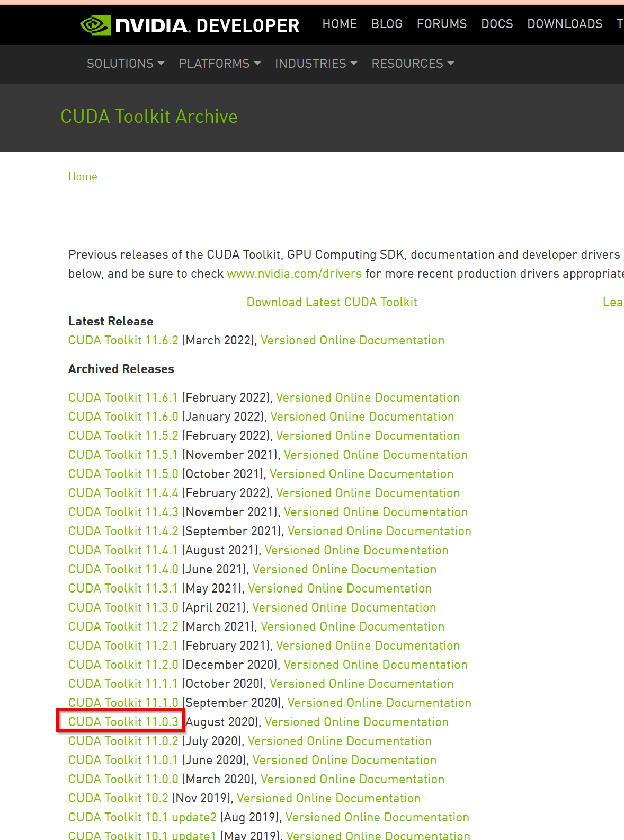Open CUDA Toolkit 11.4.0 link

[x=123, y=569]
